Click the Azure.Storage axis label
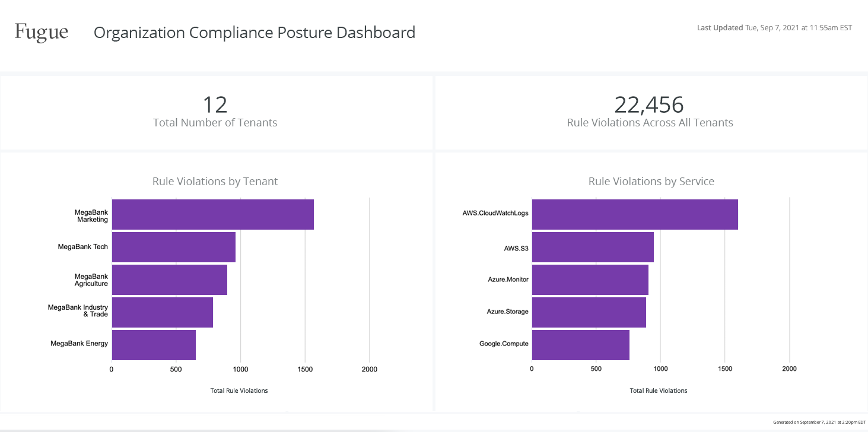The height and width of the screenshot is (432, 868). [x=508, y=312]
